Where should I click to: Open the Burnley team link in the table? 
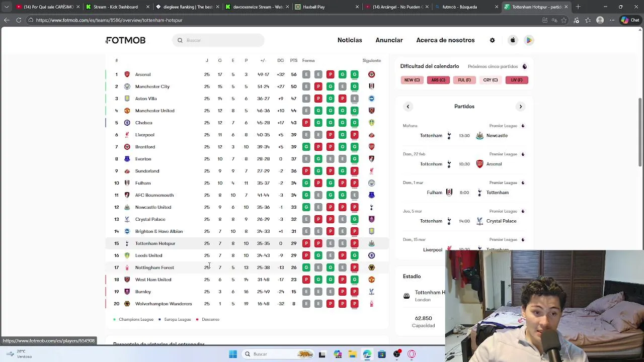143,292
